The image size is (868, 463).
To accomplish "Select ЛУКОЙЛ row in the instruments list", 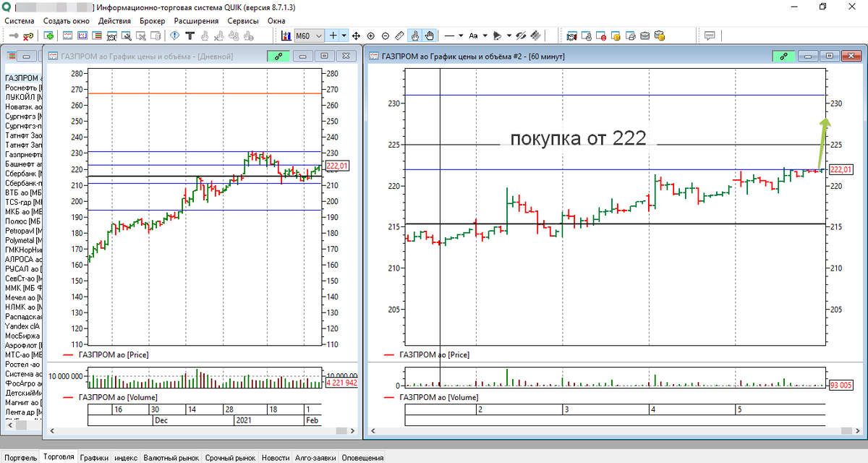I will click(x=23, y=96).
